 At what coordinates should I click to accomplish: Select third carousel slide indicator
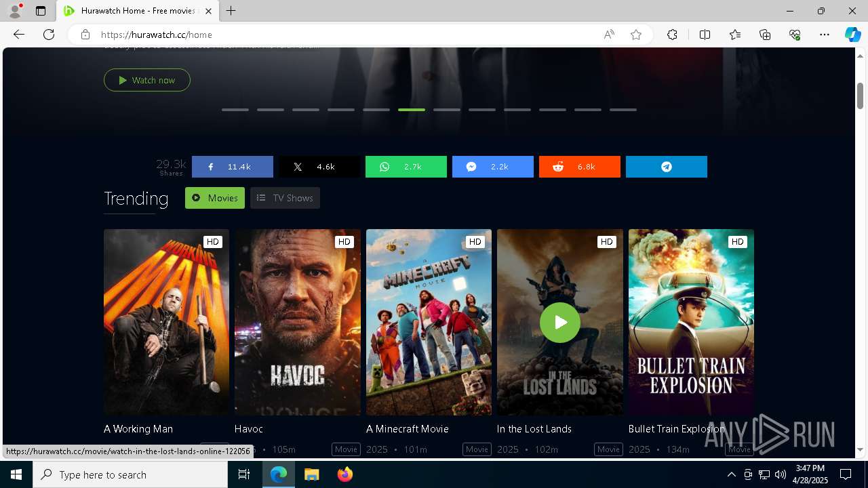click(306, 110)
